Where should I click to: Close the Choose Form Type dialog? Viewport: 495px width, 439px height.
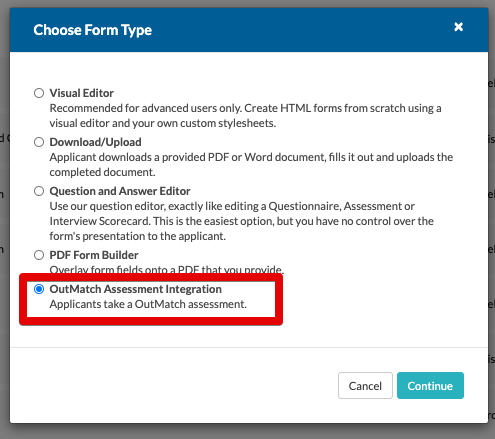[x=458, y=27]
